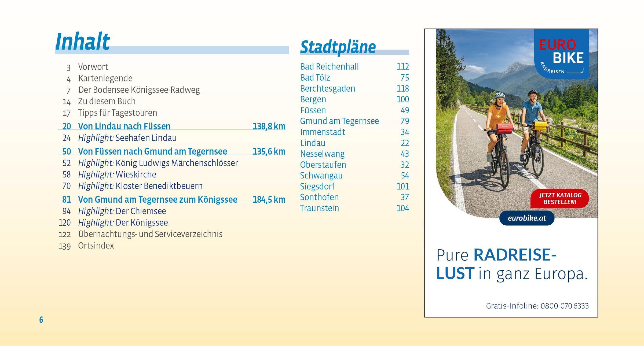Open Highlight Seehafen Lindau entry
Viewport: 644px width, 346px height.
pyautogui.click(x=127, y=138)
